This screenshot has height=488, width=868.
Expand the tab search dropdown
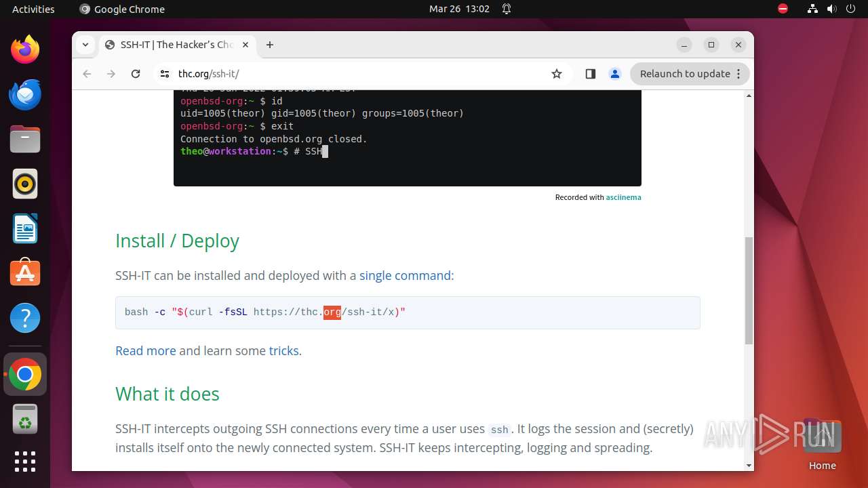85,45
